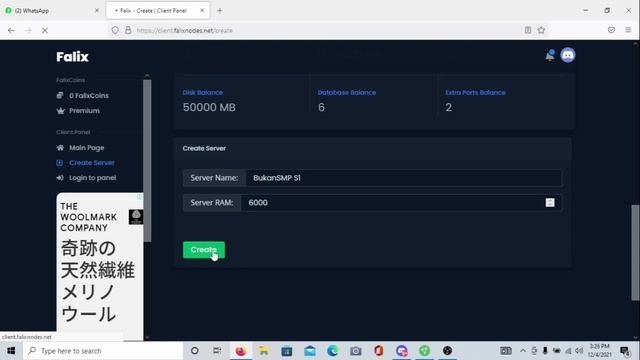Click the Login to panel arrow icon
Image resolution: width=640 pixels, height=360 pixels.
pos(60,178)
